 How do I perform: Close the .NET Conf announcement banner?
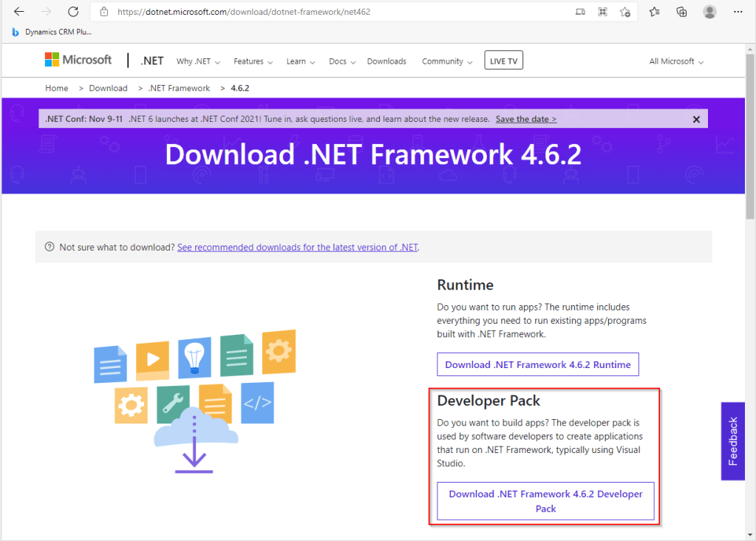696,119
